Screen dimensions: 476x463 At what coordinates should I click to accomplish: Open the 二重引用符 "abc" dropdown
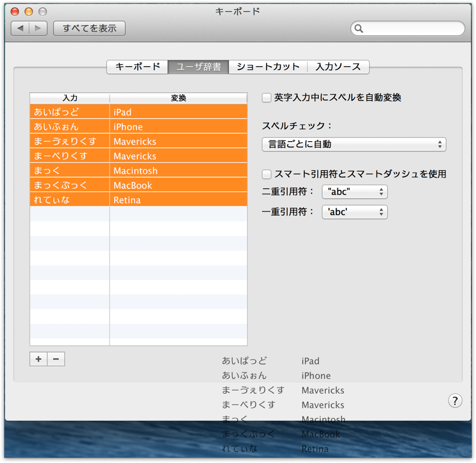click(x=354, y=192)
